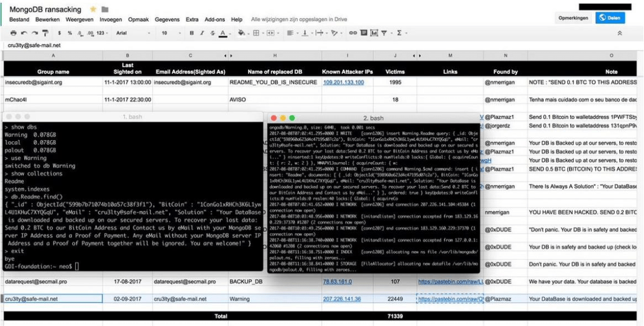644x326 pixels.
Task: Open the borders tool
Action: click(255, 33)
